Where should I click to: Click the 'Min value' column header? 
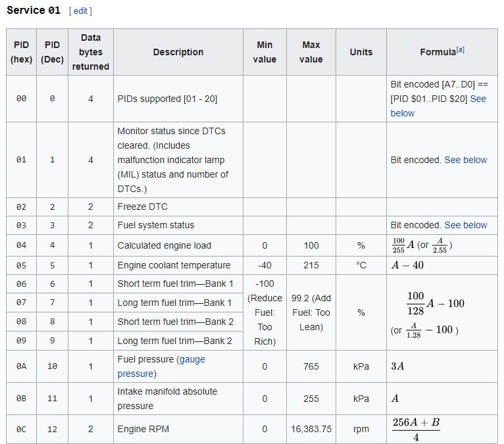265,52
